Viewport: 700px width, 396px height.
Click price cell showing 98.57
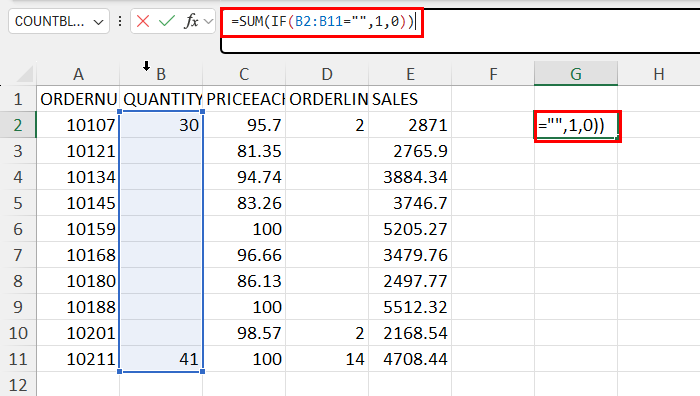[244, 333]
